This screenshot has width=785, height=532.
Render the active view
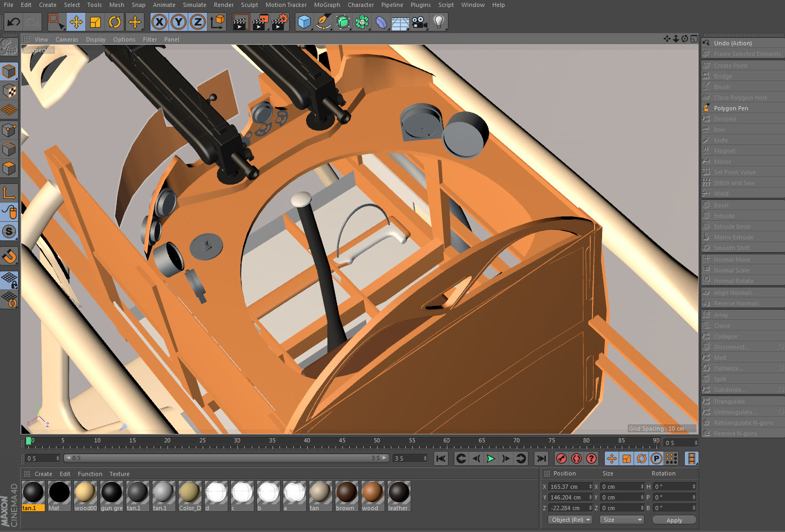point(241,22)
